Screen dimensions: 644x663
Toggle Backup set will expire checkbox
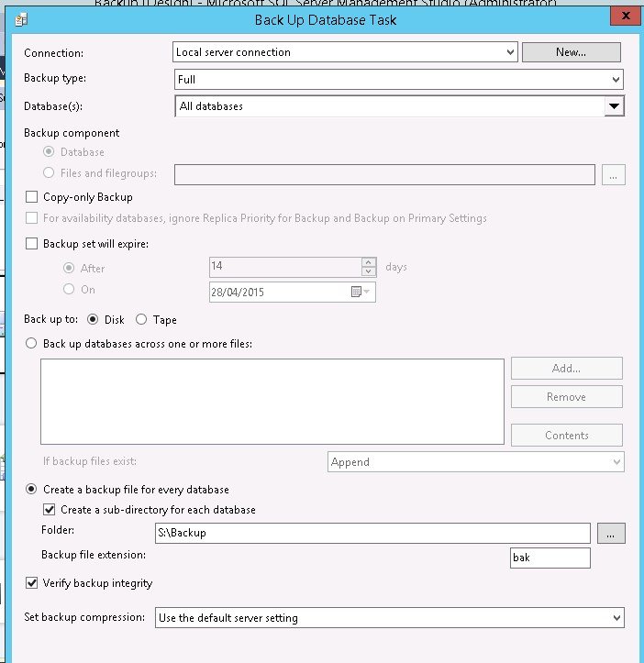click(x=33, y=244)
